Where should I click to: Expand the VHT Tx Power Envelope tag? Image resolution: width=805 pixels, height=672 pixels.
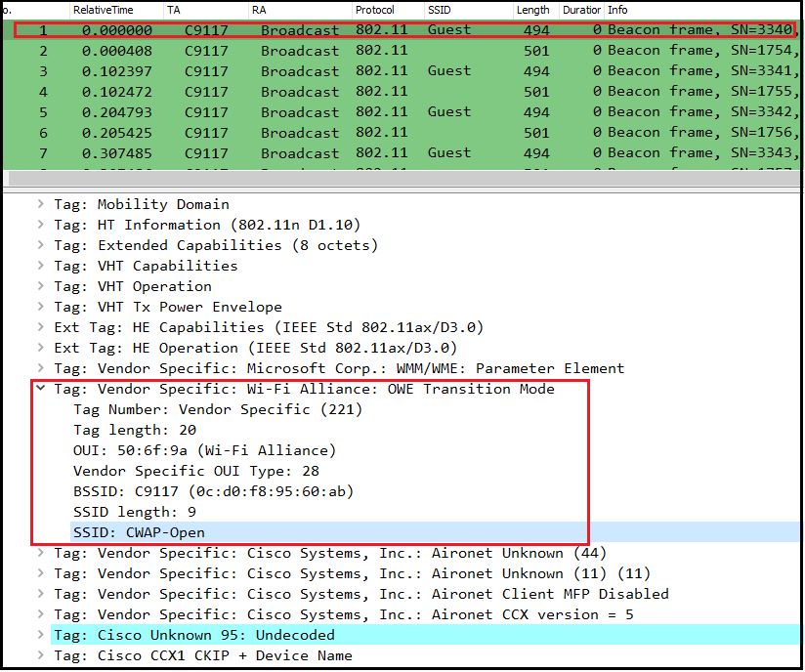point(39,307)
